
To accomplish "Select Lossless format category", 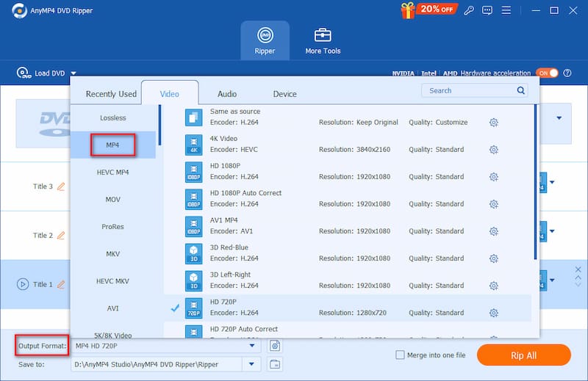I will point(113,118).
